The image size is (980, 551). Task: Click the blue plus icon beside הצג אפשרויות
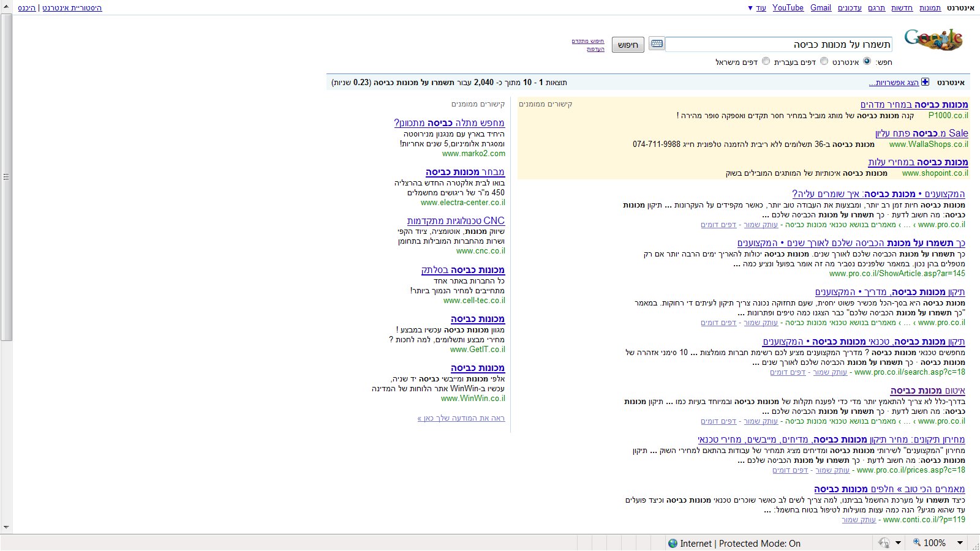(925, 82)
